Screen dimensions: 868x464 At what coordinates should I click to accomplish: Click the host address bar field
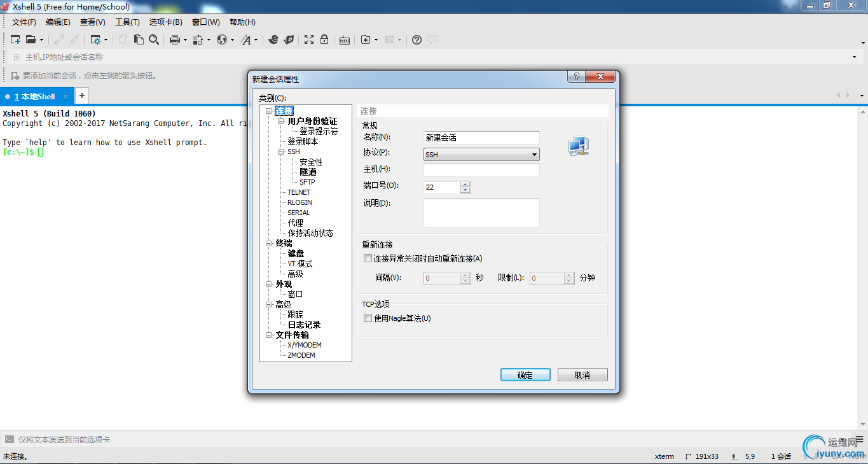click(436, 57)
